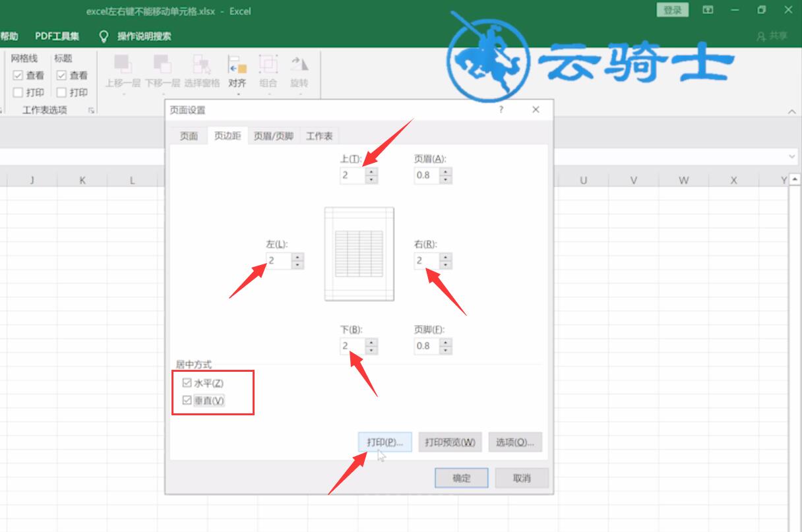Select column J header

point(32,180)
